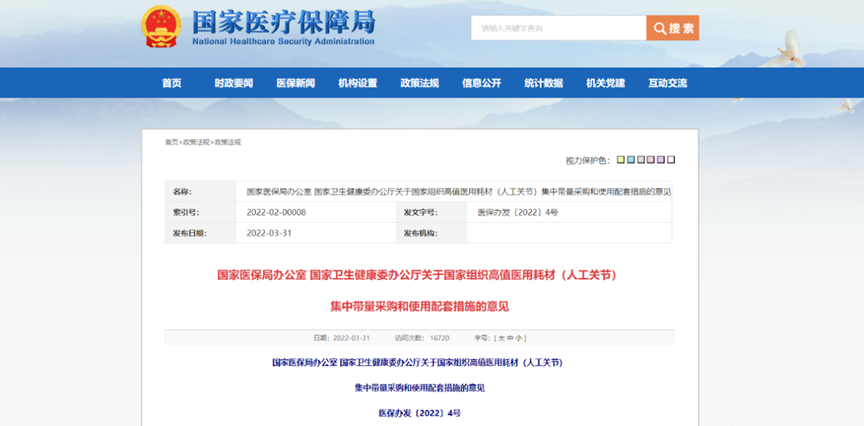Open the 信息公开 navigation menu item
Viewport: 864px width, 426px height.
tap(482, 83)
